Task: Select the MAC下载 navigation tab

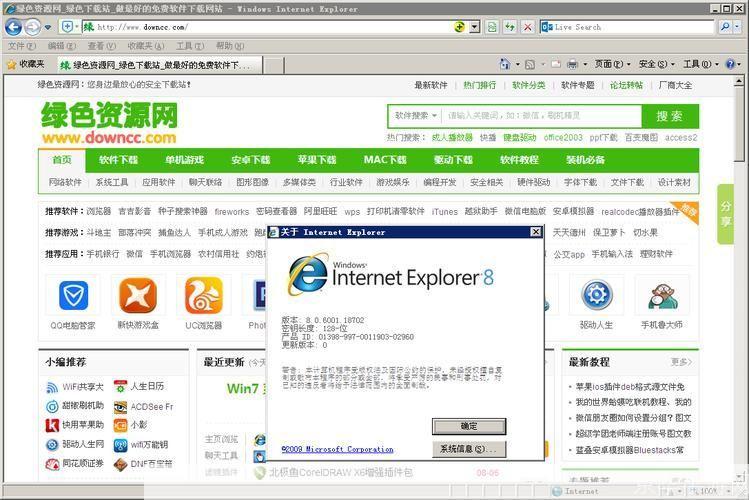Action: pyautogui.click(x=385, y=160)
